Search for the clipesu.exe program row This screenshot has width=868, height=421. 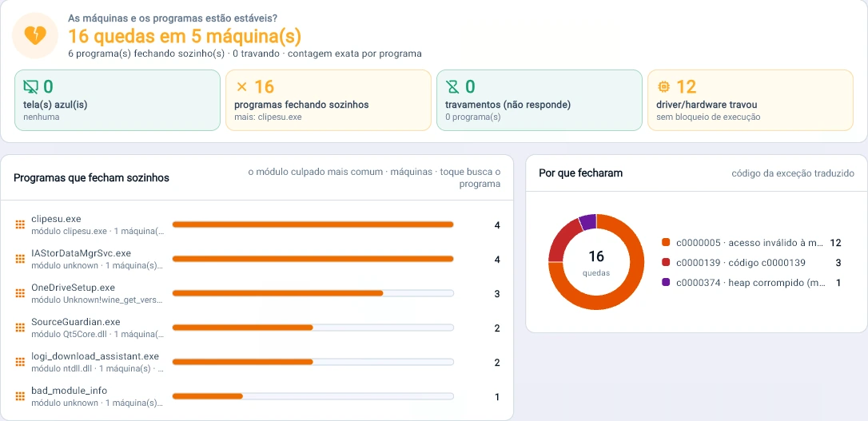coord(257,224)
